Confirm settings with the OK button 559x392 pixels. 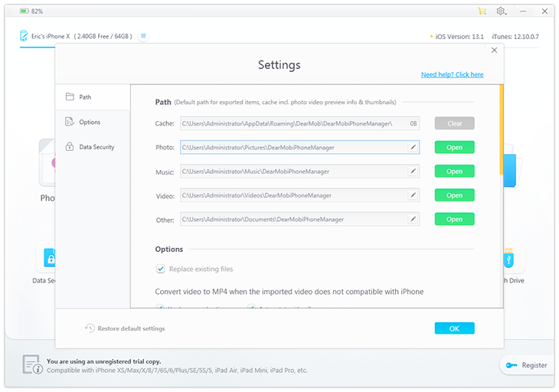454,328
